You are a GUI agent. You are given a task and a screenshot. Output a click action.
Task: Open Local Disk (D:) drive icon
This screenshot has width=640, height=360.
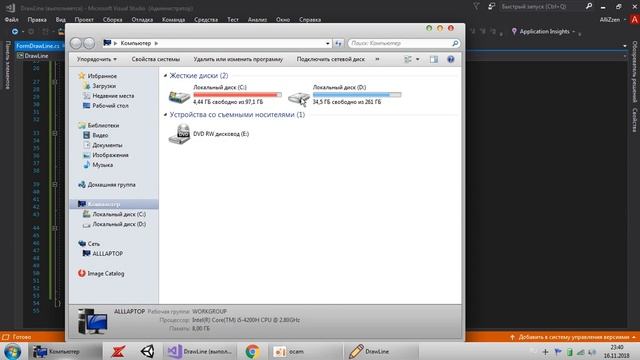click(299, 98)
